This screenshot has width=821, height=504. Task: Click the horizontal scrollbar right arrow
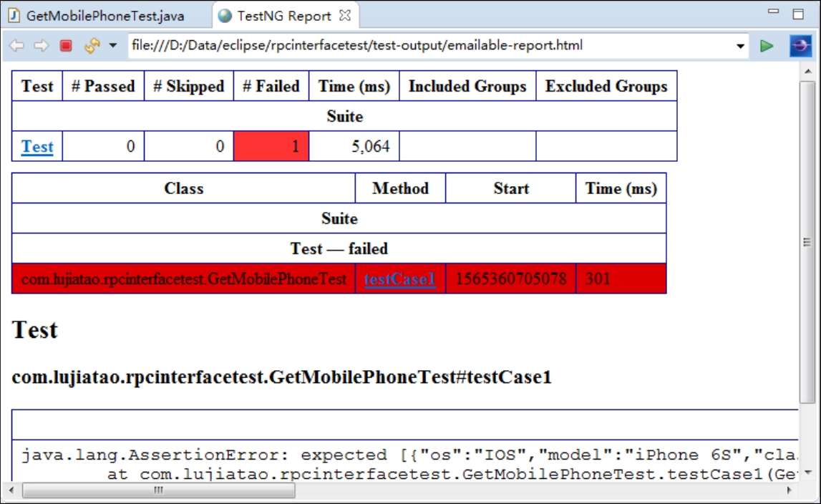tap(790, 490)
